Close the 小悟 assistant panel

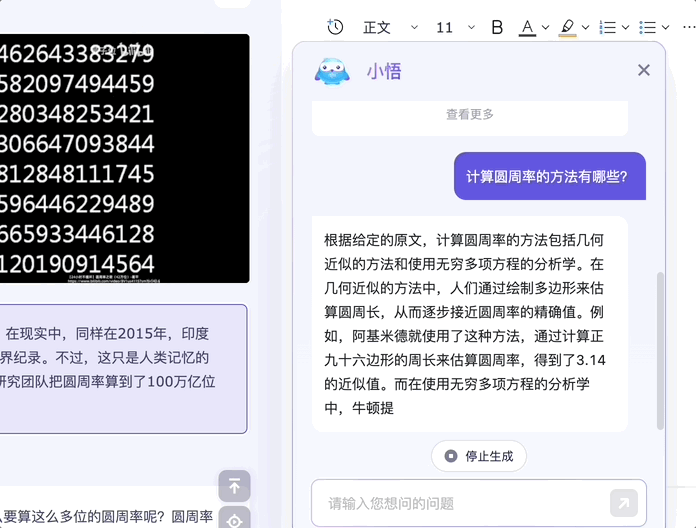pyautogui.click(x=644, y=70)
